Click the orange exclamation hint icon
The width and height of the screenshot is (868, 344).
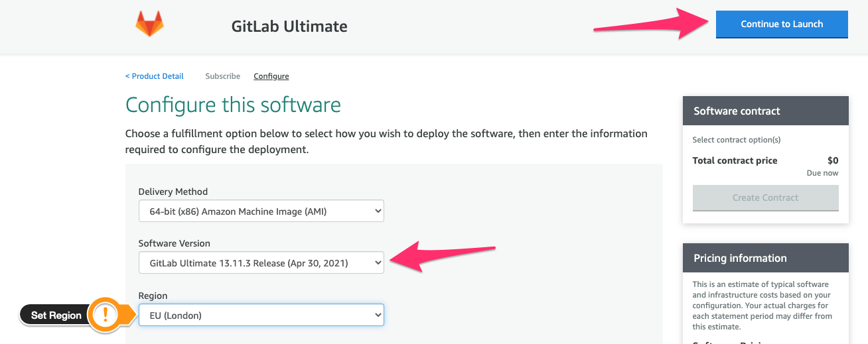pyautogui.click(x=105, y=315)
